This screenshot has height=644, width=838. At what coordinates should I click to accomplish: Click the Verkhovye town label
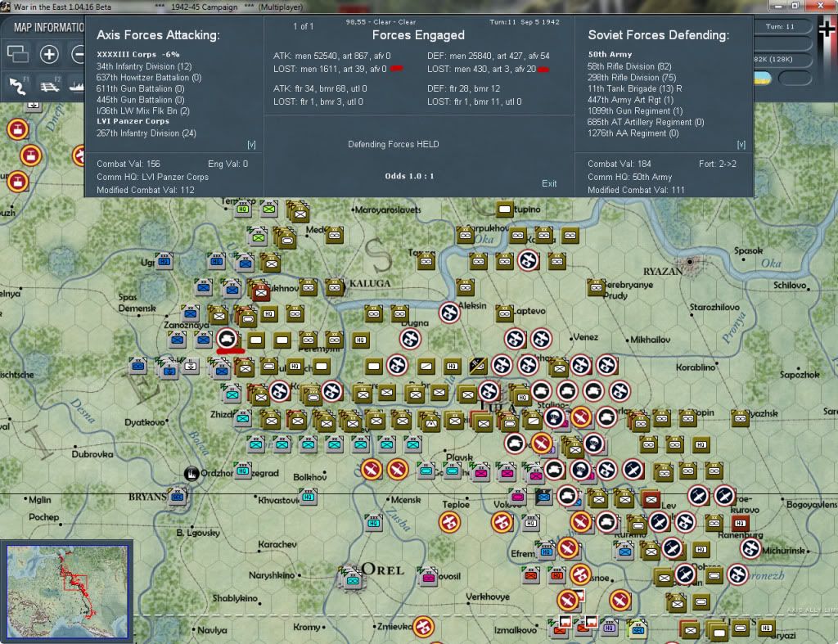487,597
